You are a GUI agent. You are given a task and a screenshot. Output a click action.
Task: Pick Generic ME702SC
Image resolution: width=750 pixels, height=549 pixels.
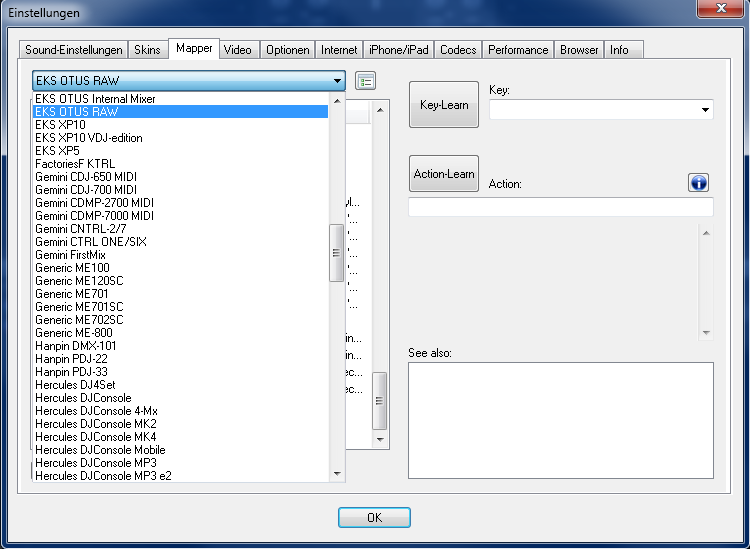(x=181, y=319)
